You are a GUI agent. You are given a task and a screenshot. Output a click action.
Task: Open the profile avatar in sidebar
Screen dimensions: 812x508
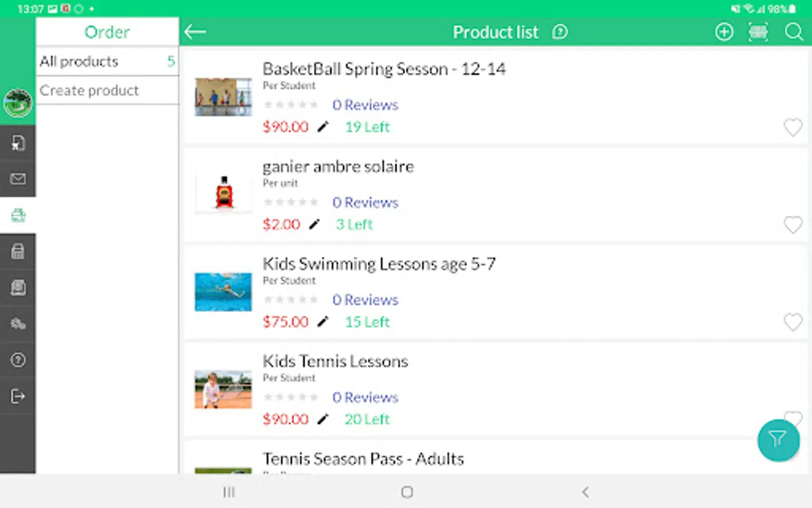(x=18, y=103)
